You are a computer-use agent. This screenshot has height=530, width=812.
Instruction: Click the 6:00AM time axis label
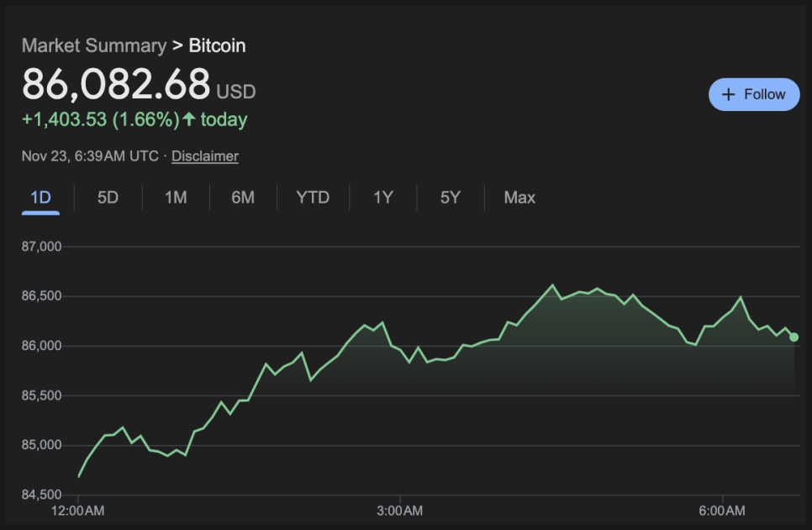click(x=722, y=511)
